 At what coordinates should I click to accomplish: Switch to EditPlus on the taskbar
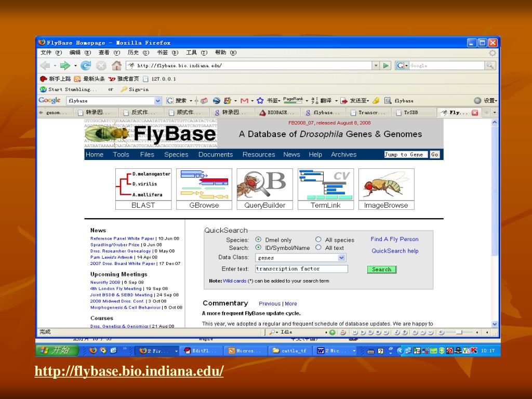(x=202, y=351)
